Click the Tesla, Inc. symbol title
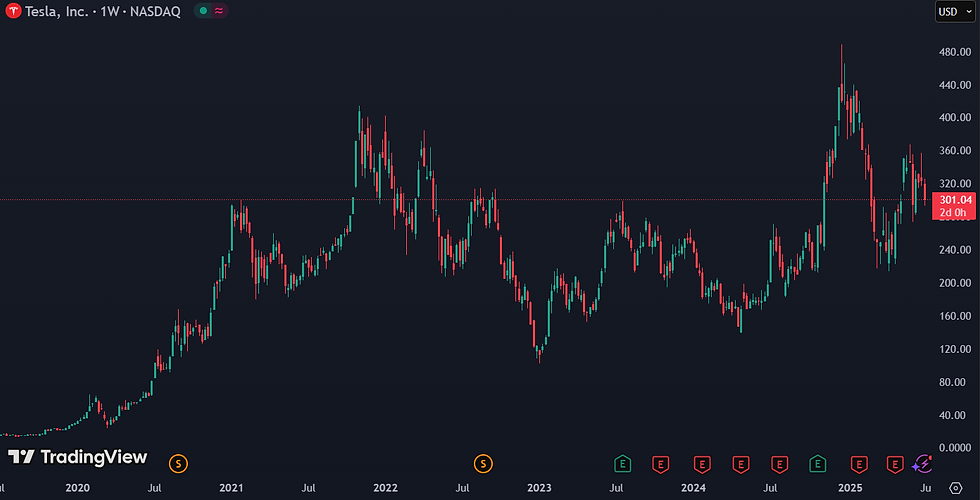 click(54, 11)
